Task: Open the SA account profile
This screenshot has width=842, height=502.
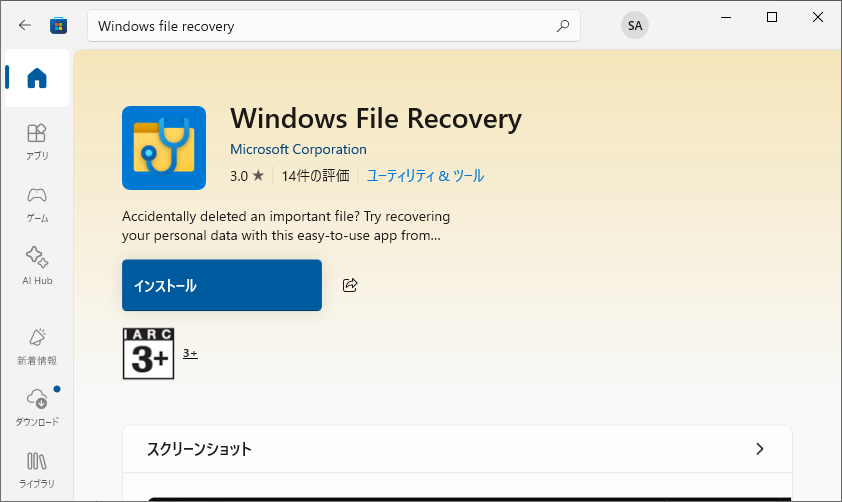Action: click(635, 25)
